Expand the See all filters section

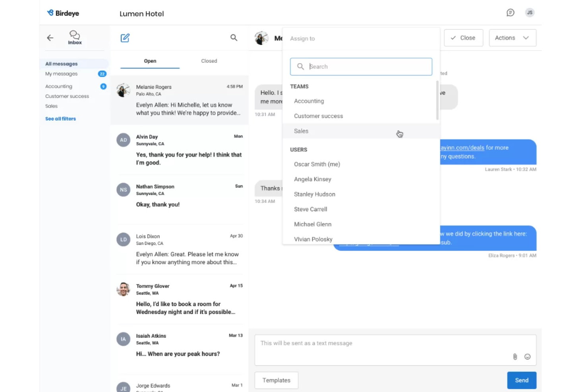60,118
